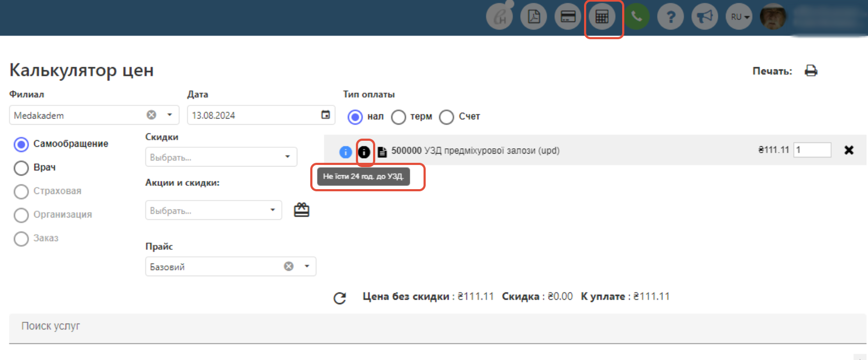868x360 pixels.
Task: Open the help question mark icon
Action: coord(670,17)
